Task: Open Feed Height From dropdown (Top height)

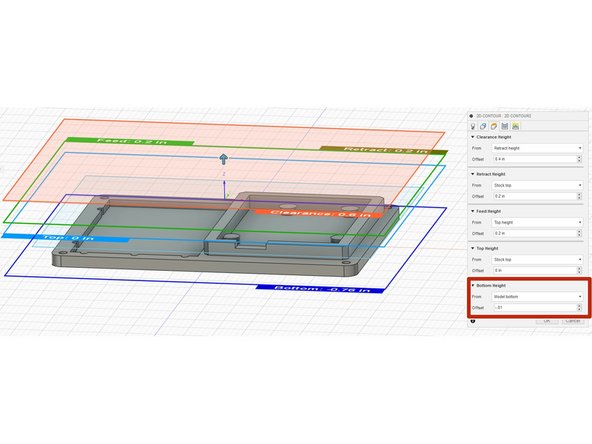Action: tap(537, 222)
